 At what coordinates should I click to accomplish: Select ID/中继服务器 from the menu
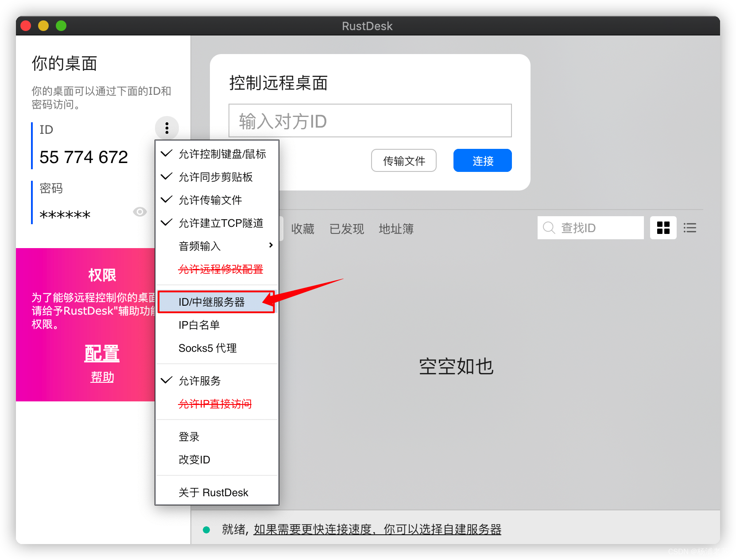click(x=213, y=302)
